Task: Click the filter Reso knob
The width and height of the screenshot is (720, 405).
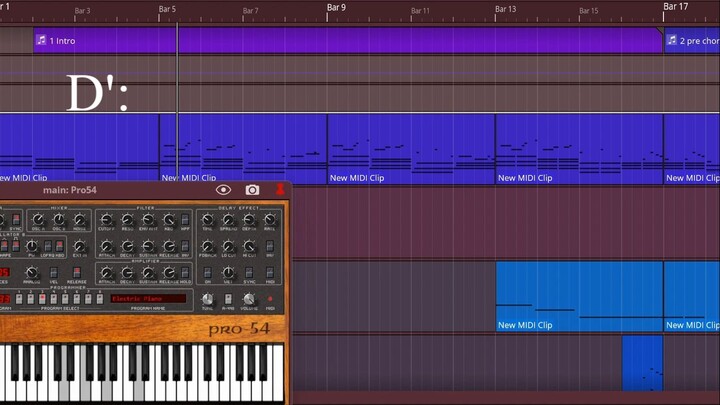Action: pos(127,220)
